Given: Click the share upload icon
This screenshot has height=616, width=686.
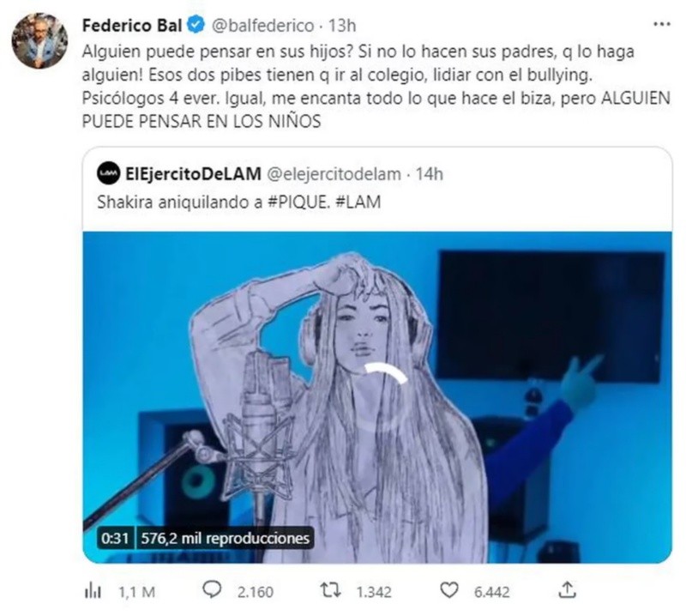Looking at the screenshot, I should tap(567, 589).
